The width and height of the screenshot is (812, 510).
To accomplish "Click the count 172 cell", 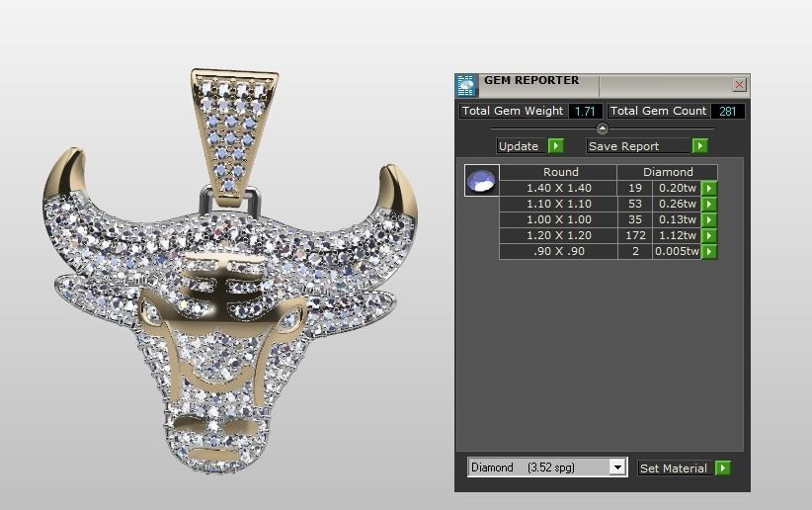I will click(x=635, y=235).
